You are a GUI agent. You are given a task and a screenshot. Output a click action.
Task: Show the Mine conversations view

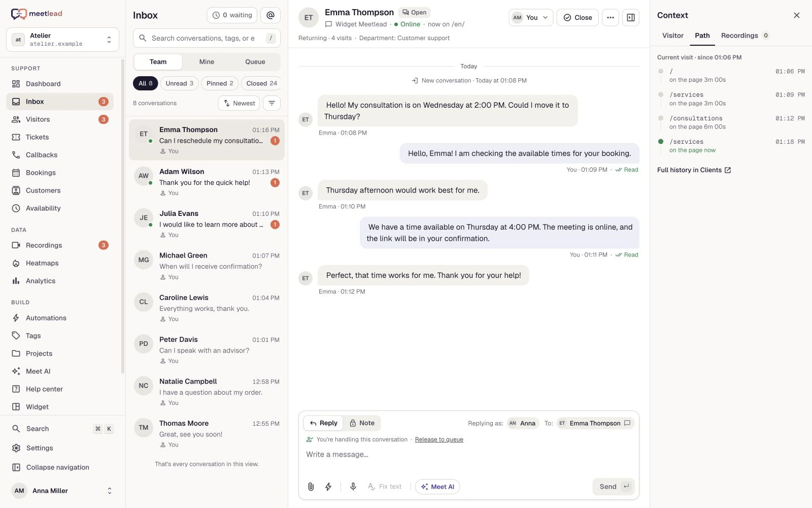pos(207,62)
